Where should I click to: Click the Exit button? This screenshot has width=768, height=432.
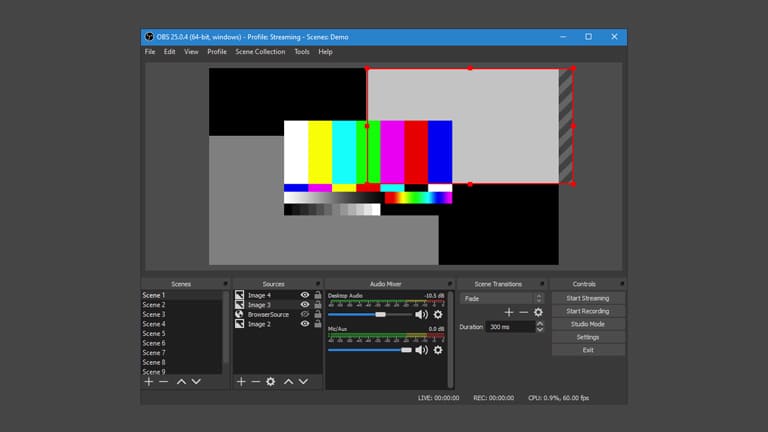click(588, 350)
